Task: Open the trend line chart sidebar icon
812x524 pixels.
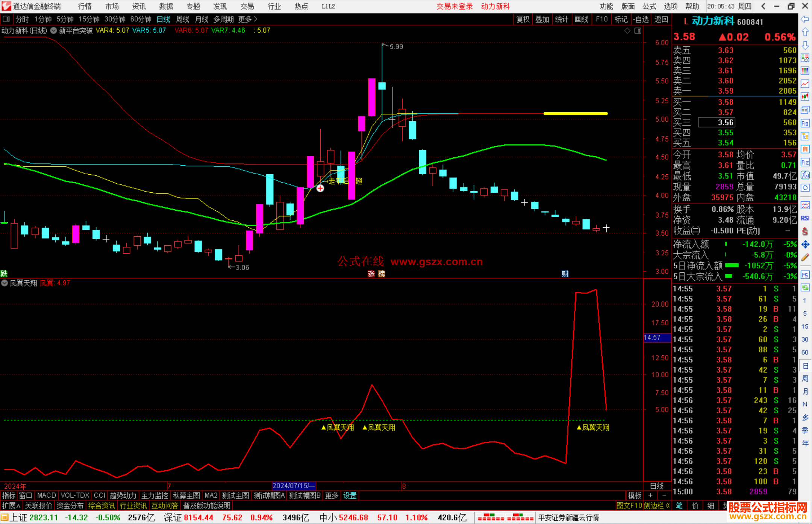Action: coord(805,84)
